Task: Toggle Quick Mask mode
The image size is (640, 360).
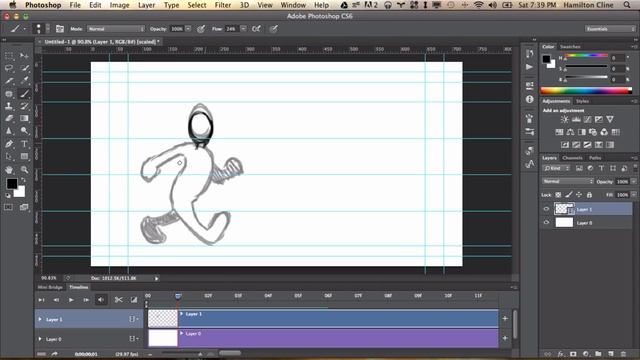Action: pos(9,207)
